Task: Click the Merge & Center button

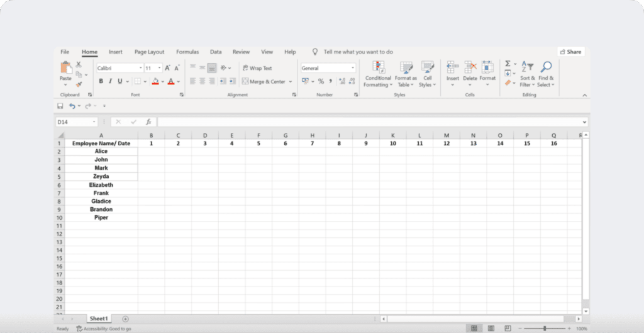Action: pos(264,81)
